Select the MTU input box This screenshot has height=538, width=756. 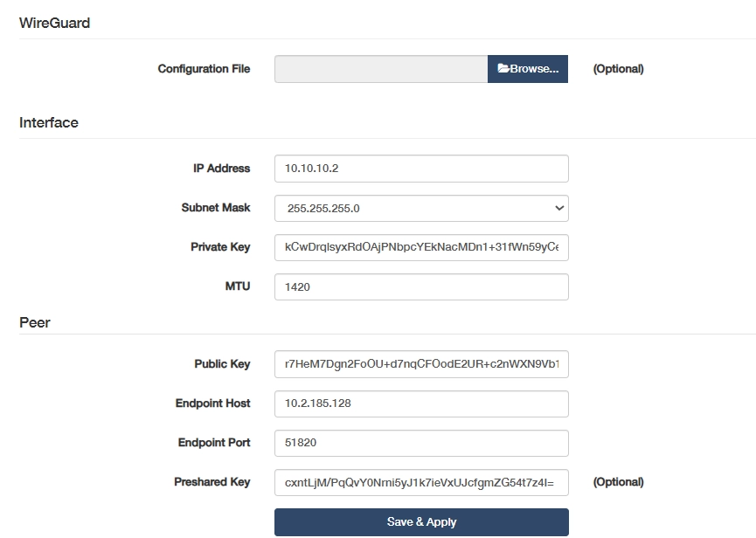pyautogui.click(x=421, y=286)
